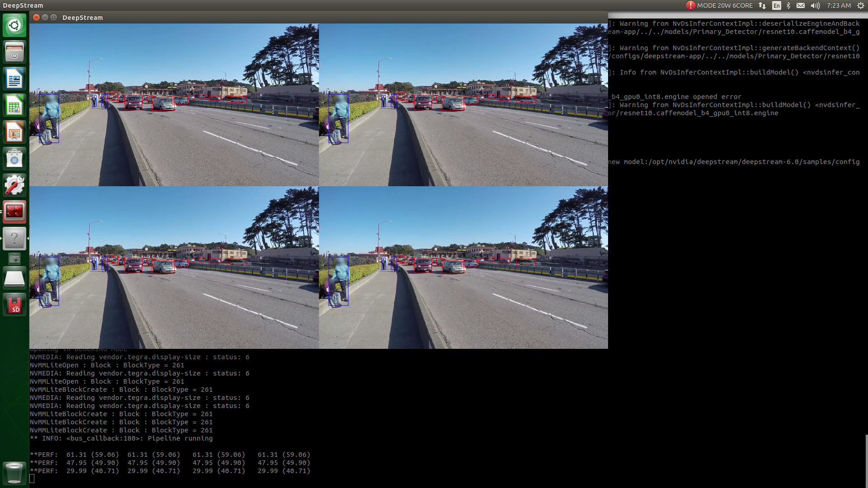
Task: Open the En keyboard layout menu
Action: [777, 5]
